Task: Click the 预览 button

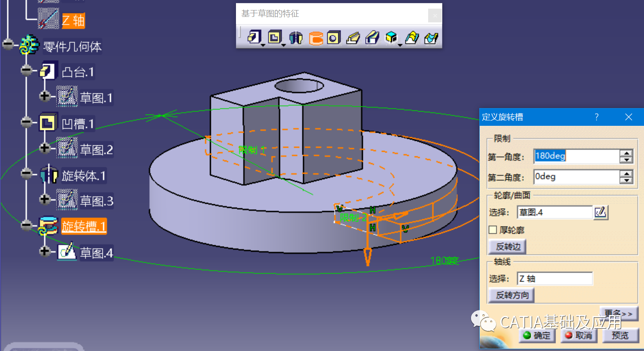Action: pos(620,336)
